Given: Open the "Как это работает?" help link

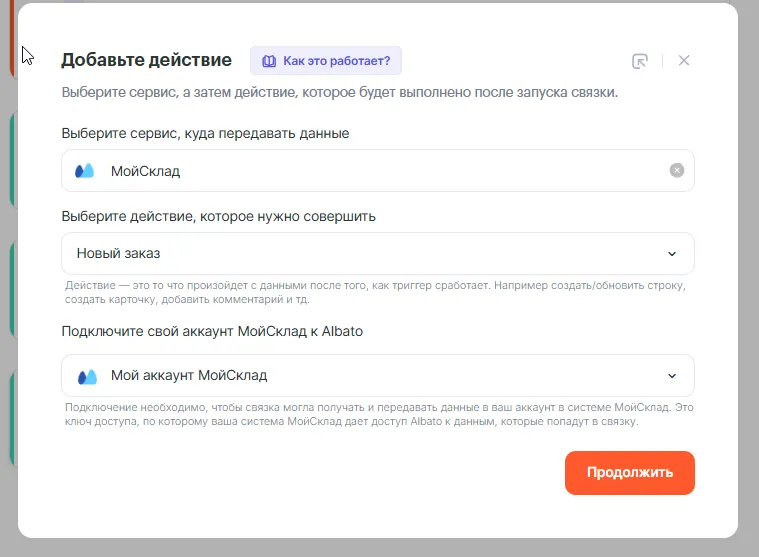Looking at the screenshot, I should [x=336, y=61].
